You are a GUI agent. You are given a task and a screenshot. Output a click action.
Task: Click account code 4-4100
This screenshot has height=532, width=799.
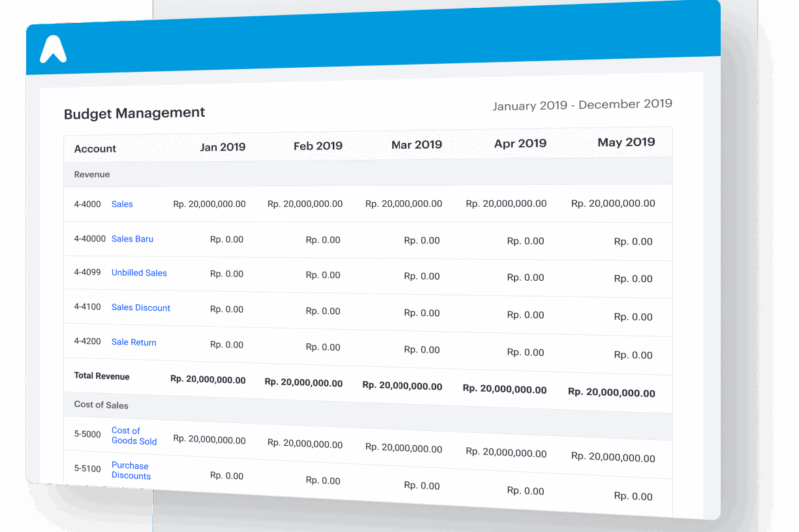87,307
